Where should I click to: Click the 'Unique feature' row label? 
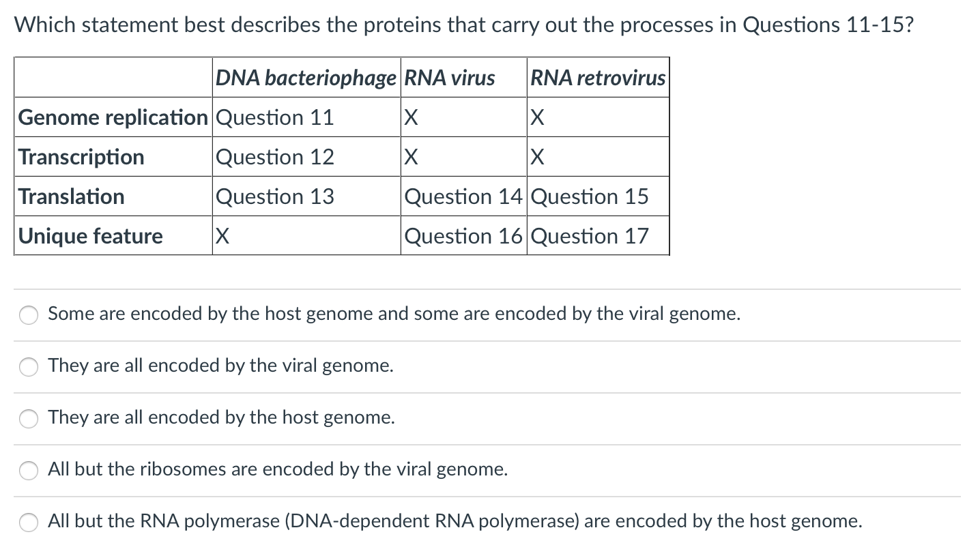pyautogui.click(x=113, y=236)
